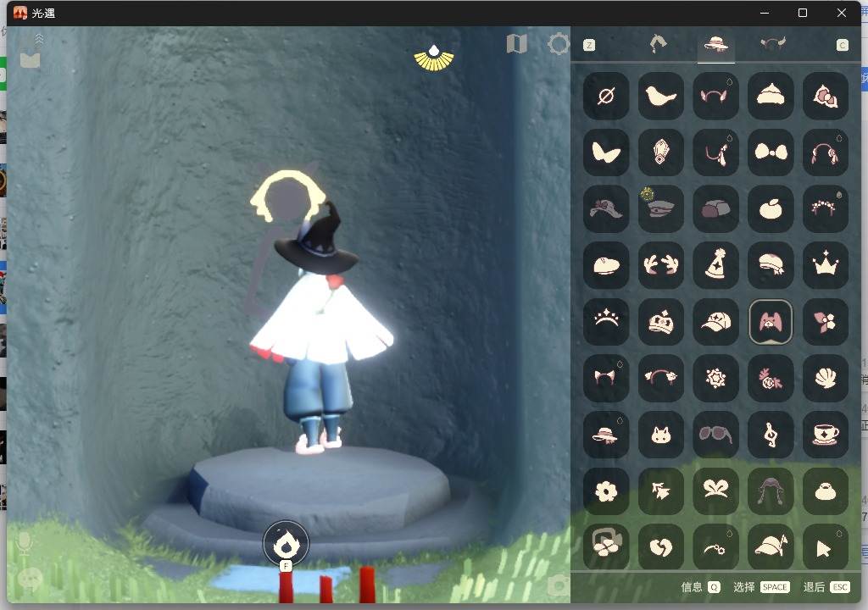Screen dimensions: 868x610
Task: Pick the braided winter hat icon
Action: point(771,491)
